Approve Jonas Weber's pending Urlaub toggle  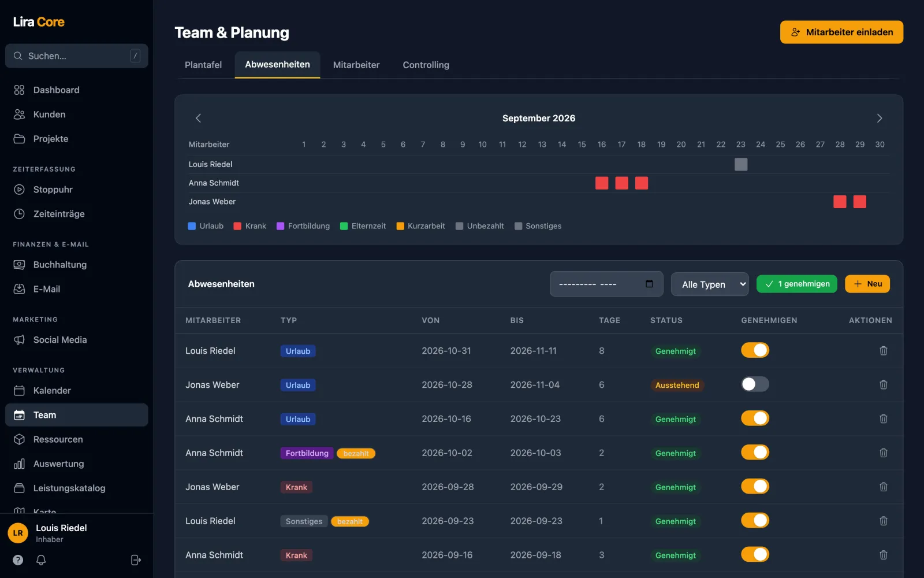point(755,384)
